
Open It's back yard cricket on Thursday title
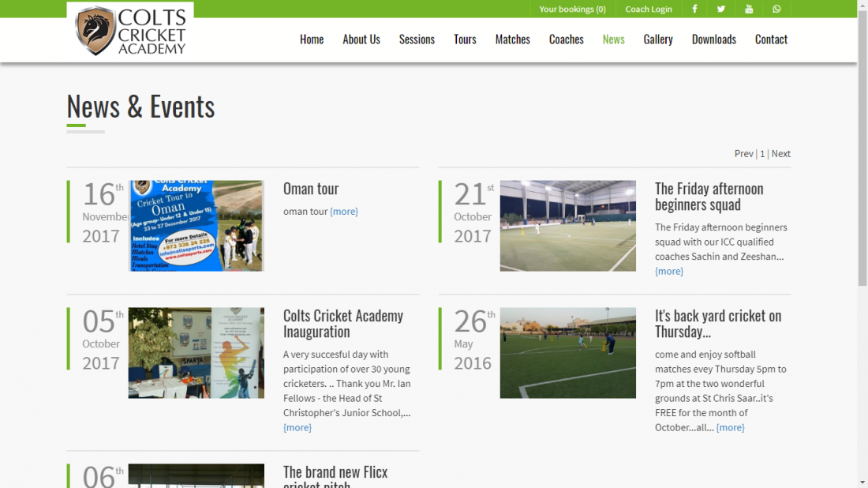(718, 324)
